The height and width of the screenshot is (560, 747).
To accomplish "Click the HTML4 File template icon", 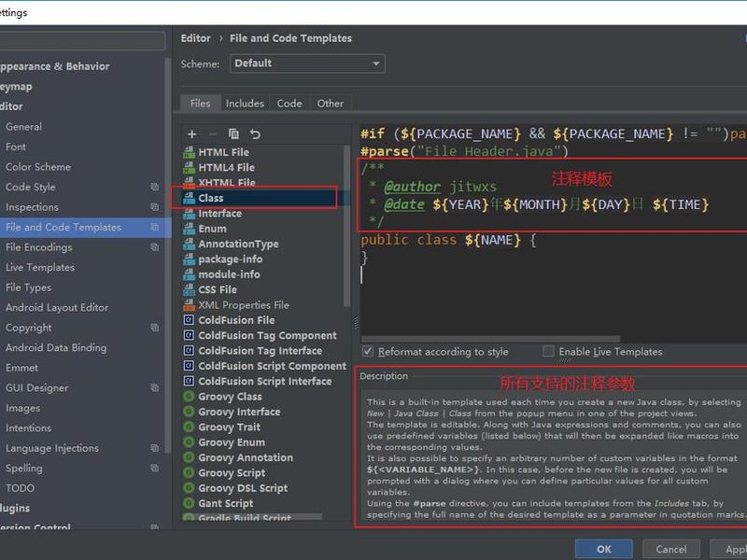I will tap(190, 168).
